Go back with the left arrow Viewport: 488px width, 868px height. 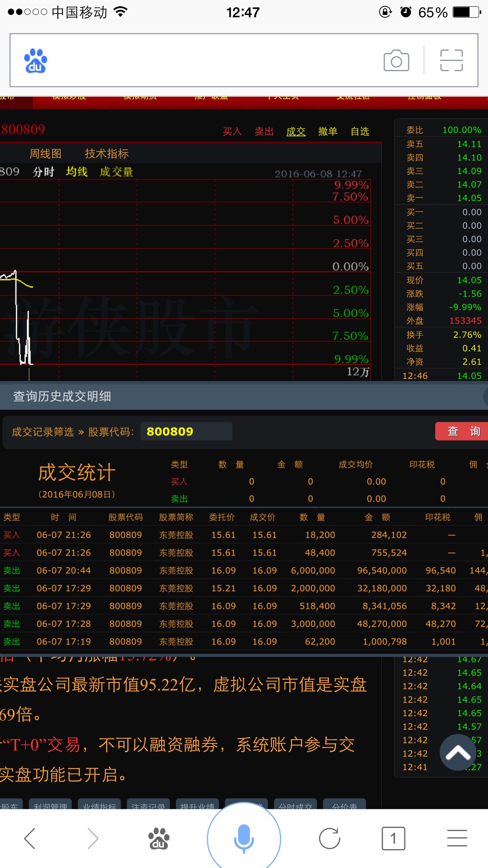[30, 838]
